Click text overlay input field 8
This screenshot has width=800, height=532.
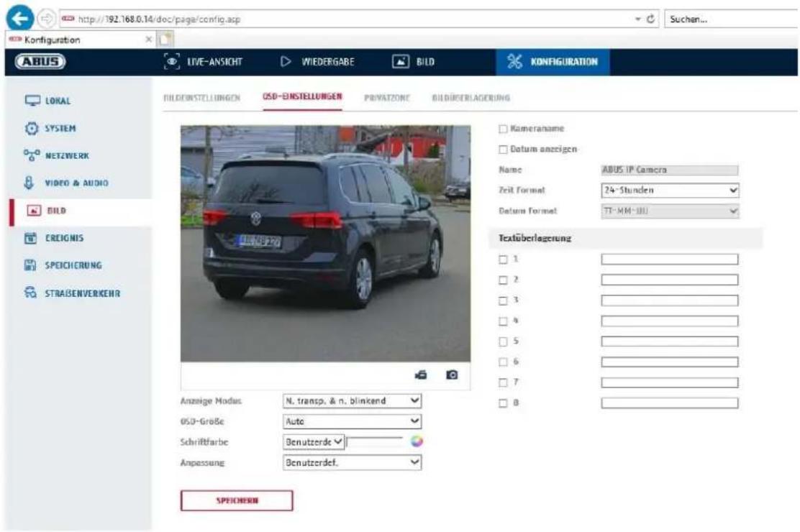click(x=669, y=403)
